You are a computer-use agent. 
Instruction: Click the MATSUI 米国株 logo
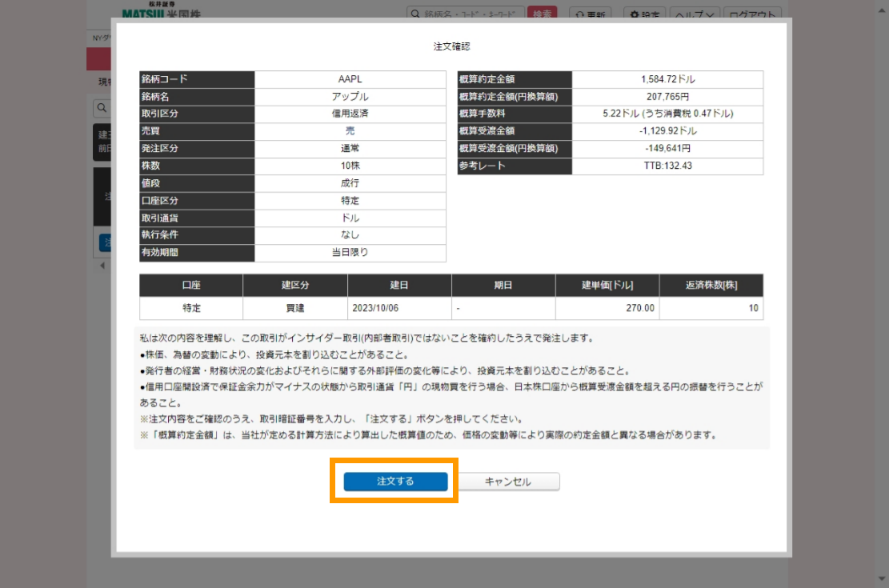point(161,10)
